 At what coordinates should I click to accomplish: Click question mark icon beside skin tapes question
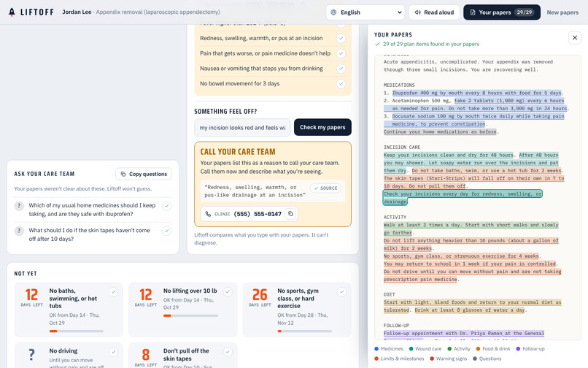[x=19, y=231]
